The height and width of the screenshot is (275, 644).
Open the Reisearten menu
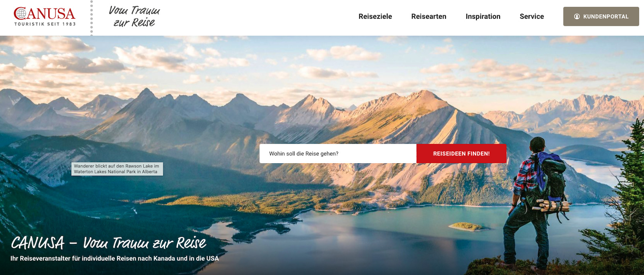tap(429, 16)
